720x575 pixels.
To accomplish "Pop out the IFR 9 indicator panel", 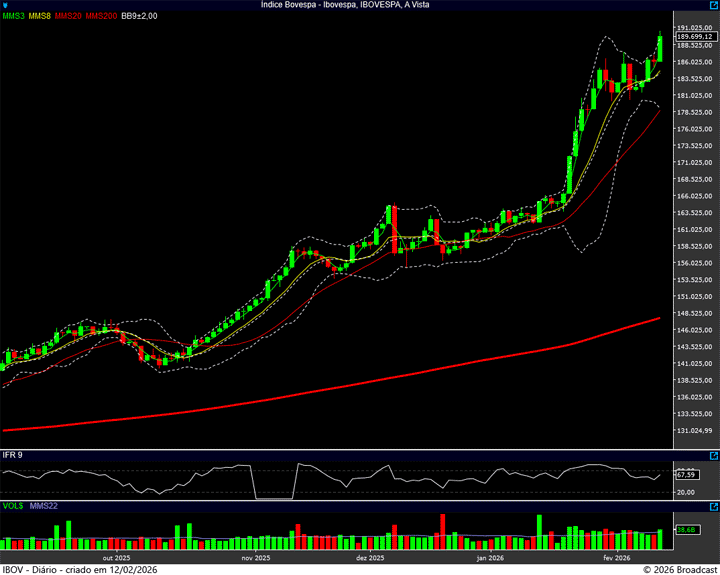I will (x=712, y=455).
